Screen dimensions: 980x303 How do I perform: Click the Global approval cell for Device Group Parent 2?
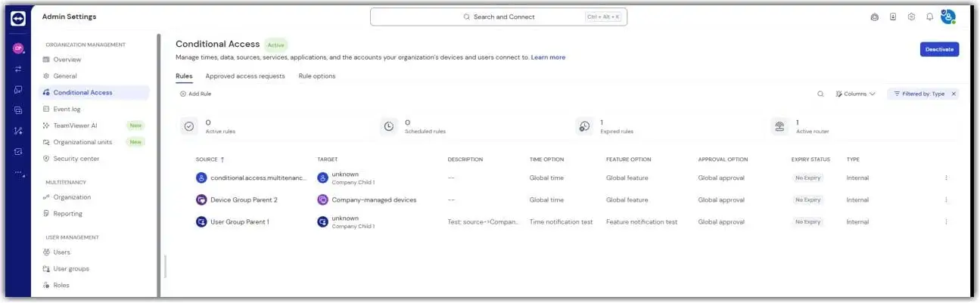[721, 200]
